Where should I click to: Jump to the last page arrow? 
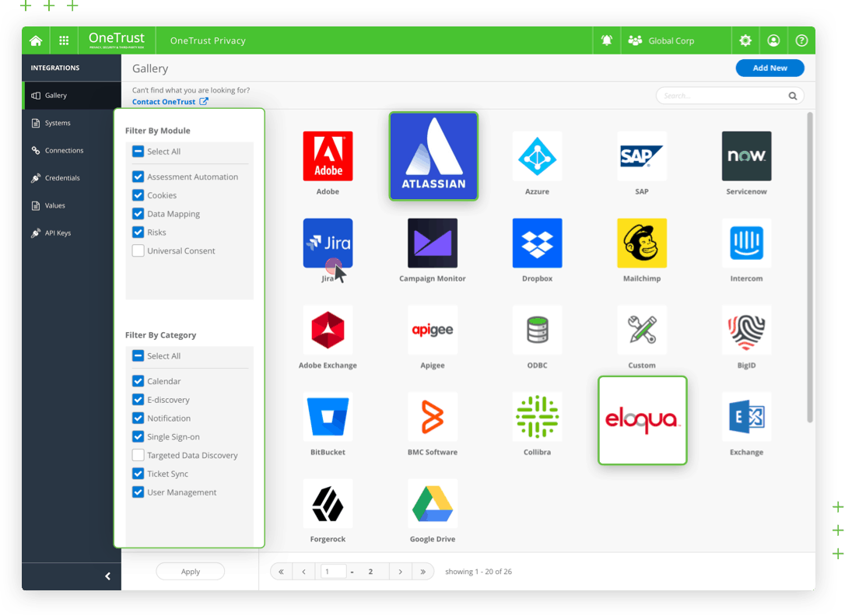423,572
